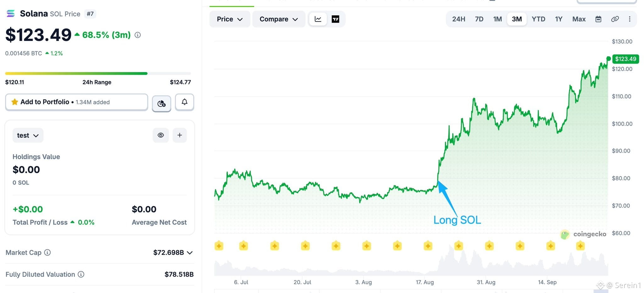
Task: Select the Max time range
Action: click(579, 19)
